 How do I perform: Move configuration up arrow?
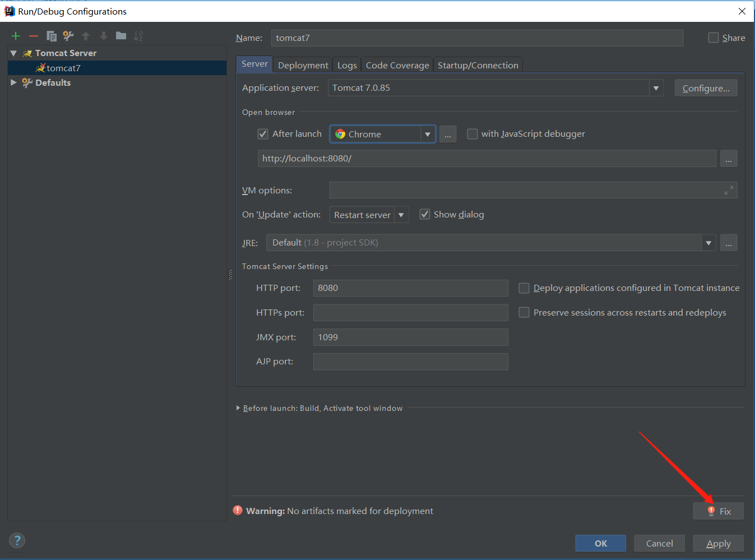(x=86, y=36)
